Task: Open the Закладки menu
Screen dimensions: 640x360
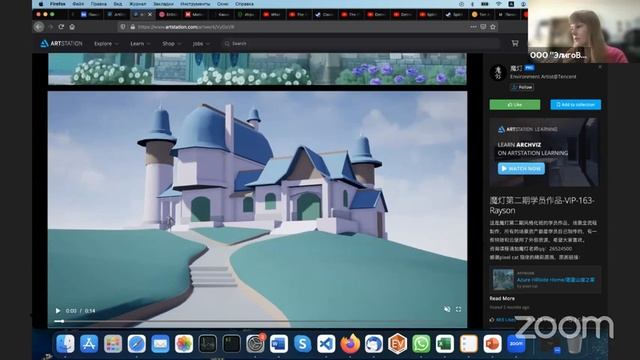Action: tap(163, 4)
